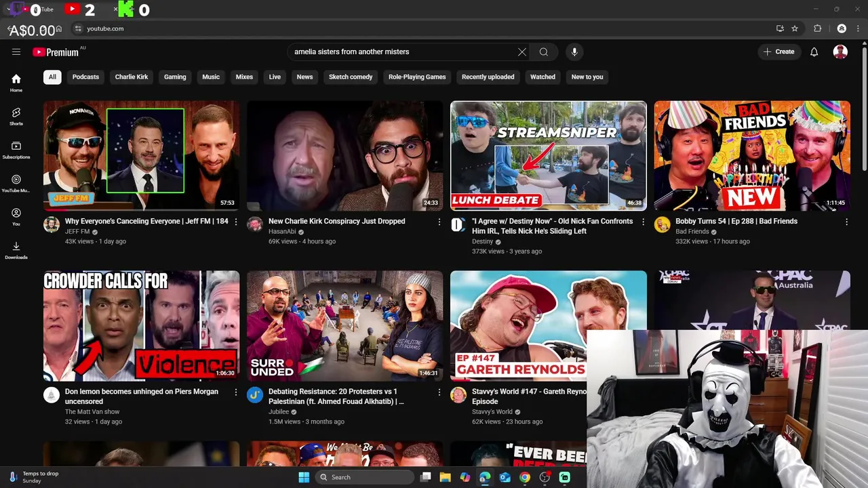Open Bad Friends channel avatar
The width and height of the screenshot is (868, 488).
662,225
